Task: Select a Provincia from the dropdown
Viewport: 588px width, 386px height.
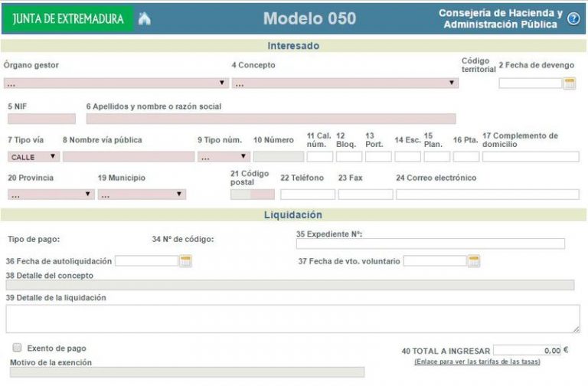Action: click(x=51, y=195)
